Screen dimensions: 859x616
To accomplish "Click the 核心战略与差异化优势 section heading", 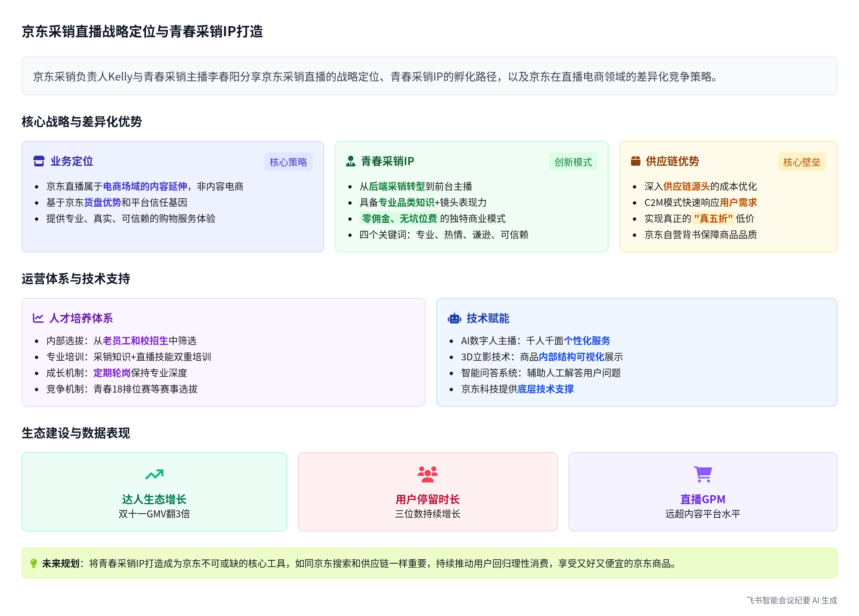I will coord(82,121).
